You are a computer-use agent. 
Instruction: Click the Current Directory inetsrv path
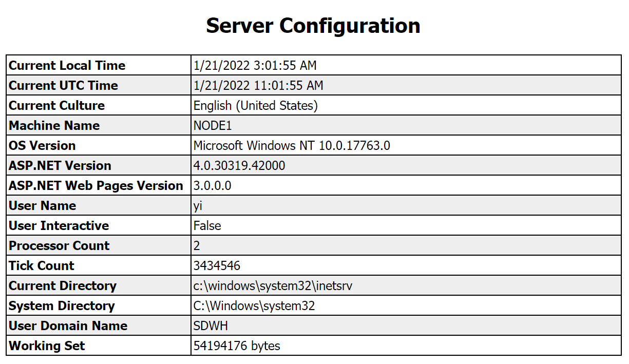(x=273, y=286)
